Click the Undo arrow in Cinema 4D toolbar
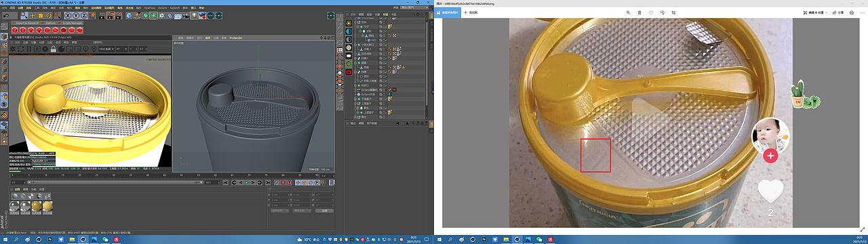This screenshot has height=244, width=868. click(6, 16)
